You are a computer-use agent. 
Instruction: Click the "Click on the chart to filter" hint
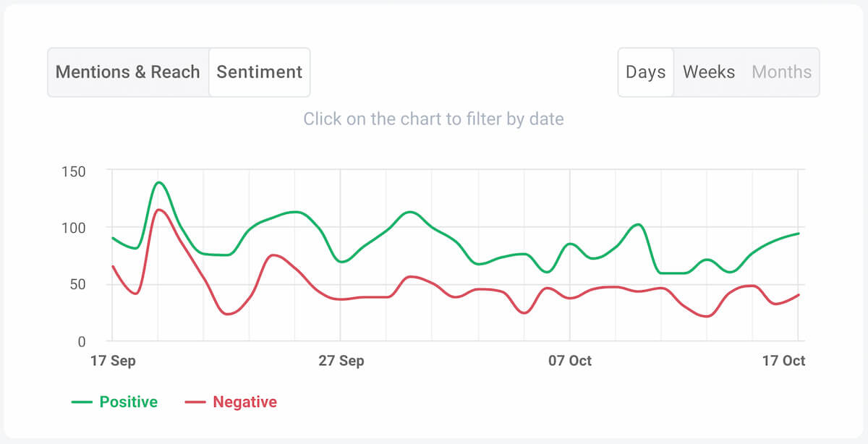[433, 119]
